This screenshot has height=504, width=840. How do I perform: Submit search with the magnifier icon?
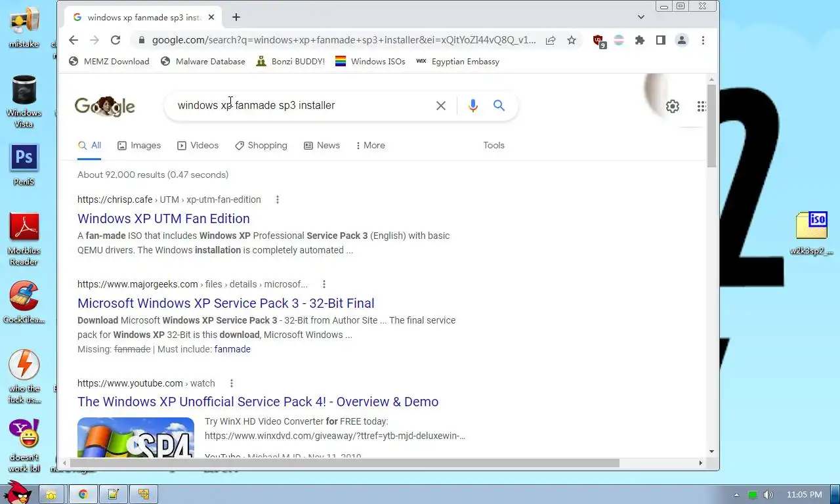[499, 106]
